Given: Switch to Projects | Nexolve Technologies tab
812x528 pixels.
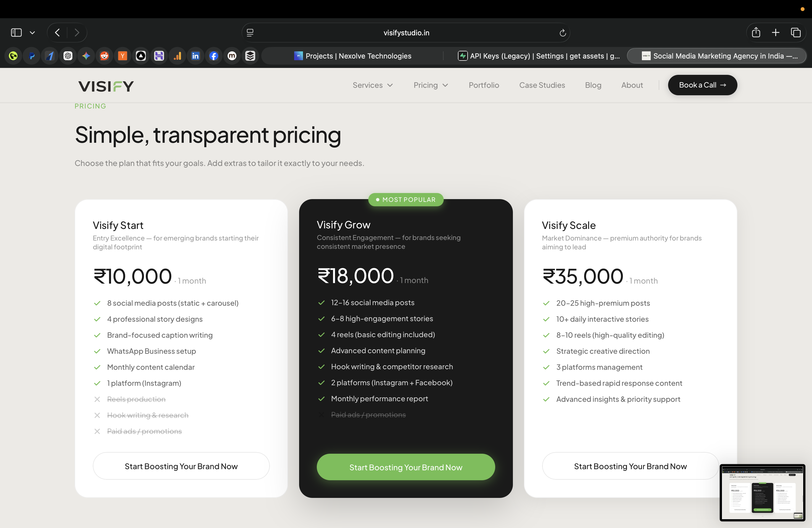Looking at the screenshot, I should pyautogui.click(x=352, y=56).
